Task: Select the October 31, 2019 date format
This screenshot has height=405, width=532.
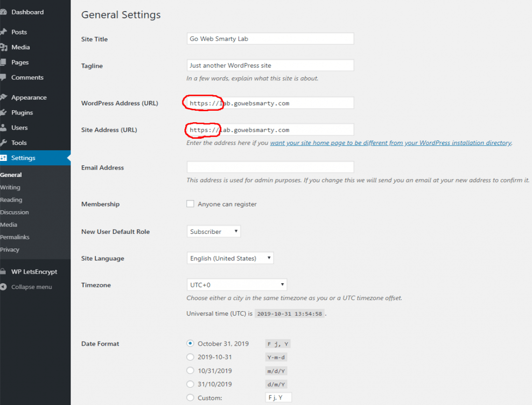Action: click(191, 343)
